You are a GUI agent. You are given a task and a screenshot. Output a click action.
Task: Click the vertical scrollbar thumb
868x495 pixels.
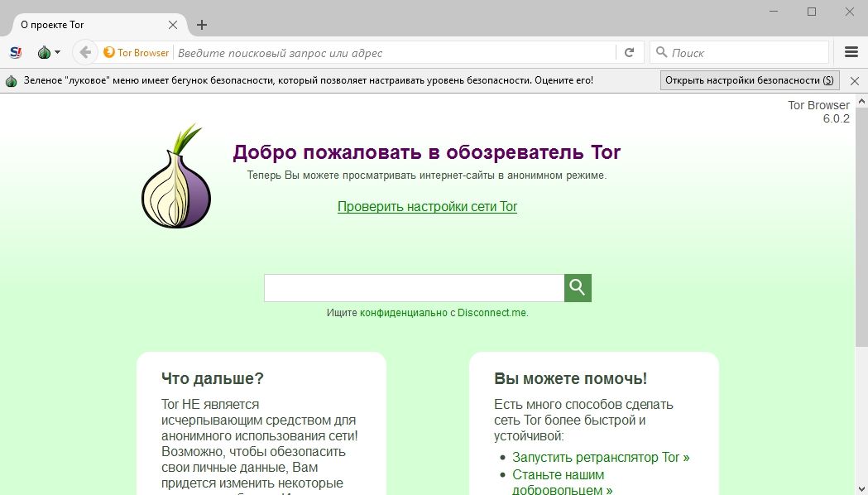click(861, 227)
